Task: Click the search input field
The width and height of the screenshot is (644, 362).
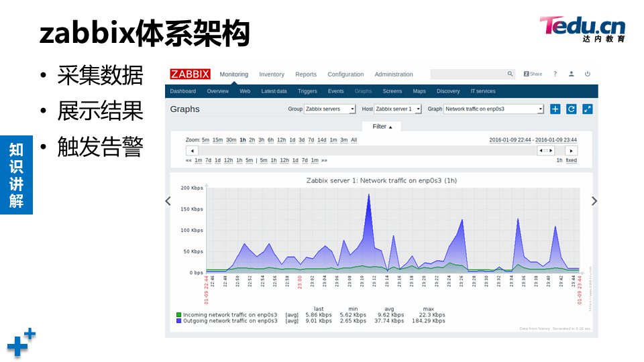Action: pyautogui.click(x=472, y=74)
